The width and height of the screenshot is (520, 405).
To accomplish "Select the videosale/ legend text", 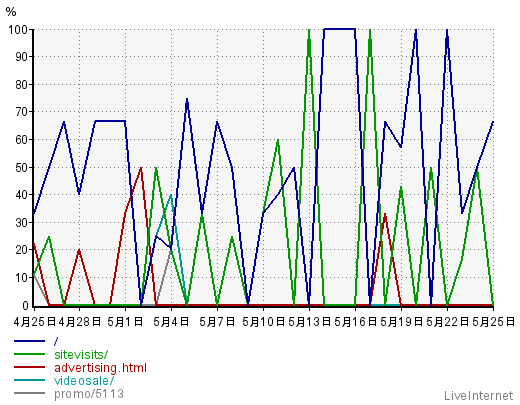I will tap(84, 380).
